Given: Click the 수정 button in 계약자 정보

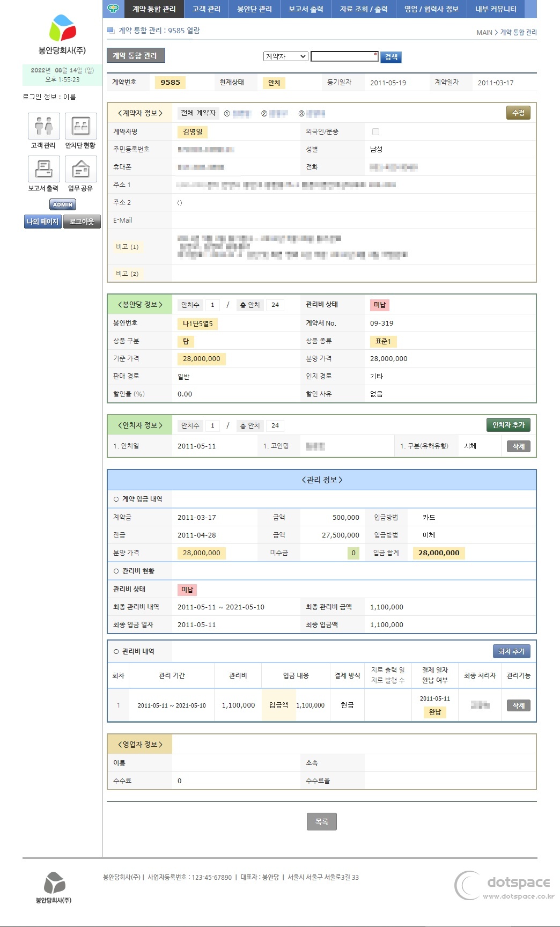Looking at the screenshot, I should click(x=518, y=113).
